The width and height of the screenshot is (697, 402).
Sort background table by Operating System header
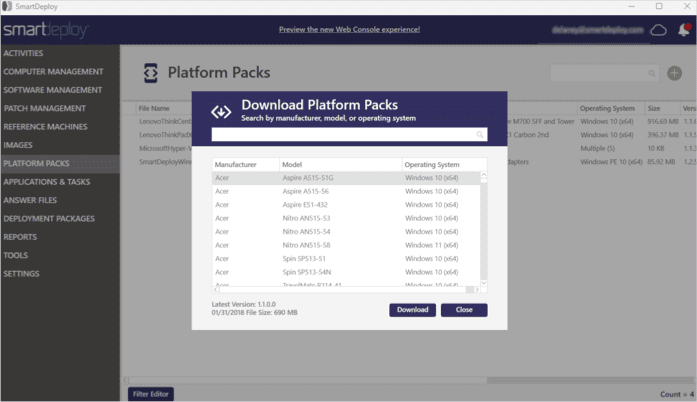(x=611, y=109)
